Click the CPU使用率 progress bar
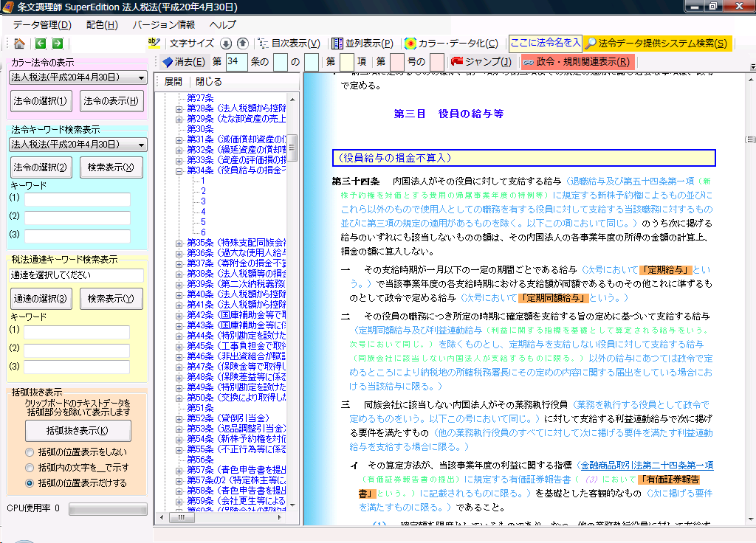 (x=108, y=509)
